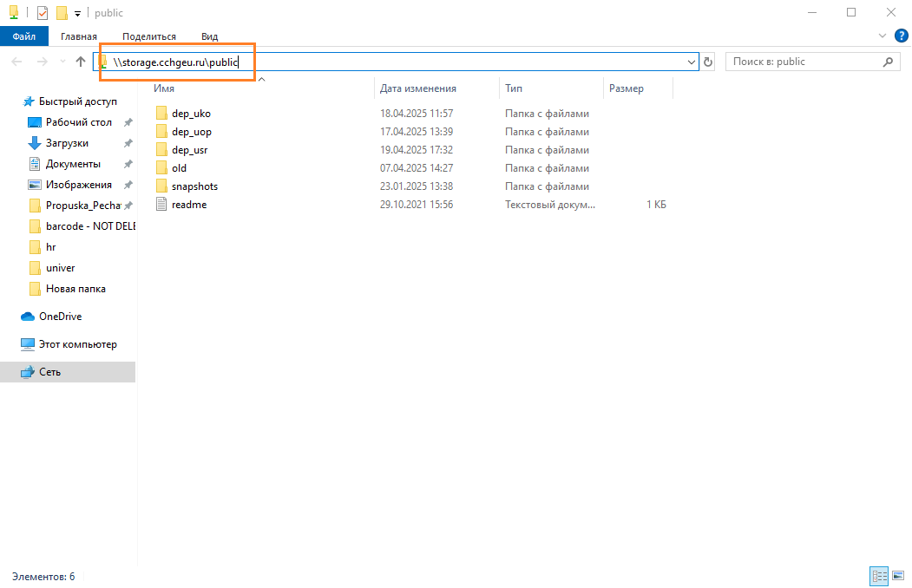Open the Customize Quick Access Toolbar dropdown
The image size is (912, 588).
(x=77, y=14)
